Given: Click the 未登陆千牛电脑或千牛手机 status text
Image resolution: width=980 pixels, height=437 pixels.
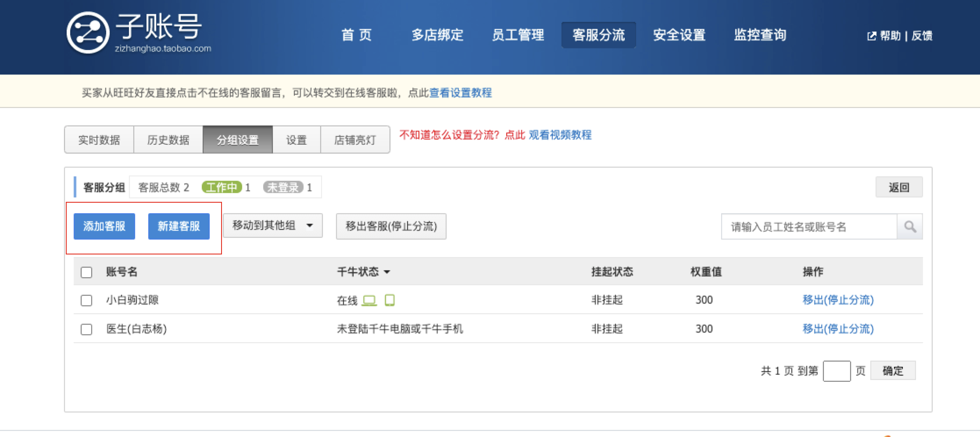Looking at the screenshot, I should click(x=400, y=329).
